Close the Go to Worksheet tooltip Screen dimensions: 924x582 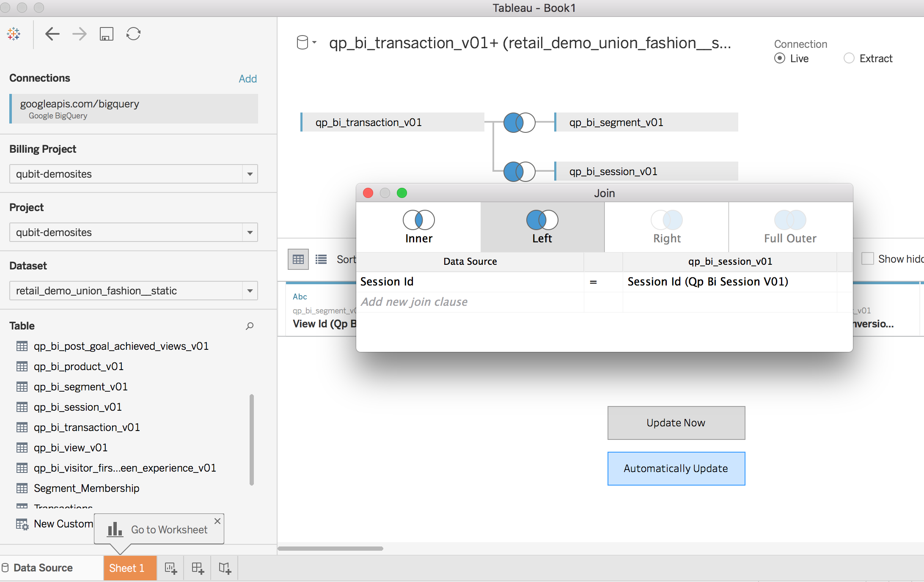[217, 521]
